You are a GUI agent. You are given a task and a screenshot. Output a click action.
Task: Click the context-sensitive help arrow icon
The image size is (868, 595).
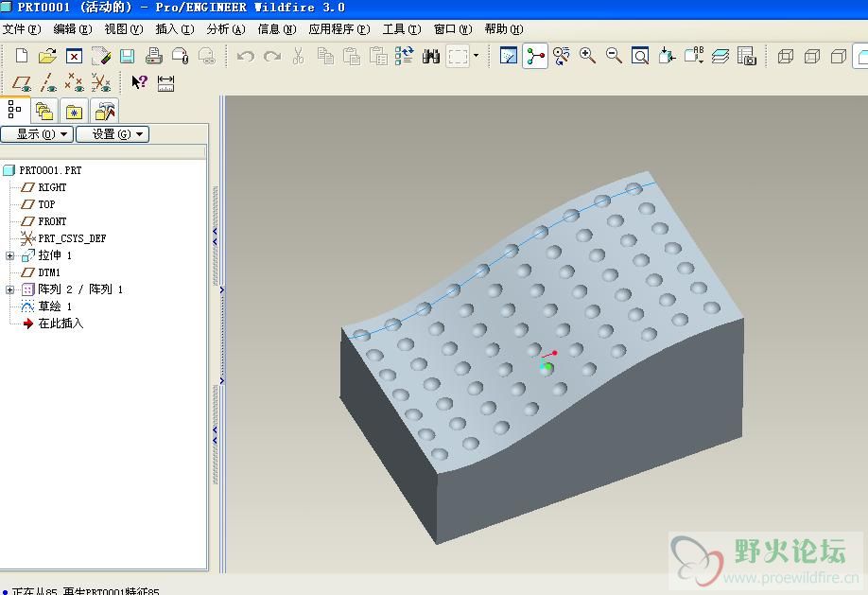pos(139,82)
